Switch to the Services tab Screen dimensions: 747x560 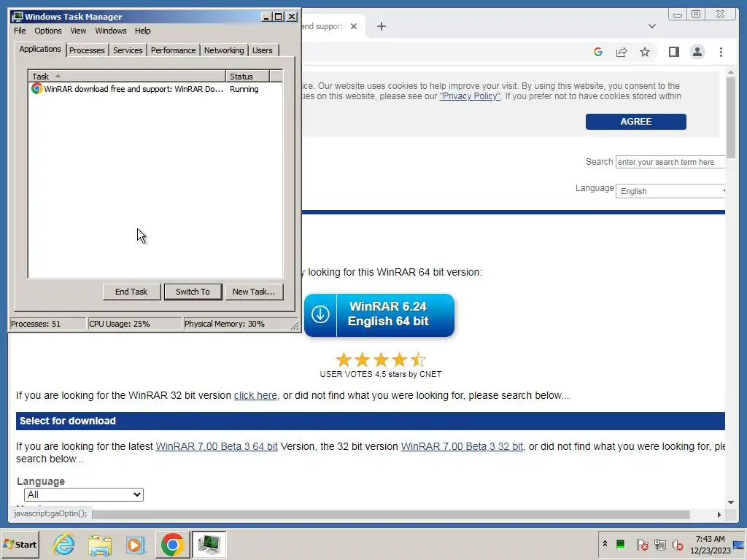pyautogui.click(x=128, y=50)
